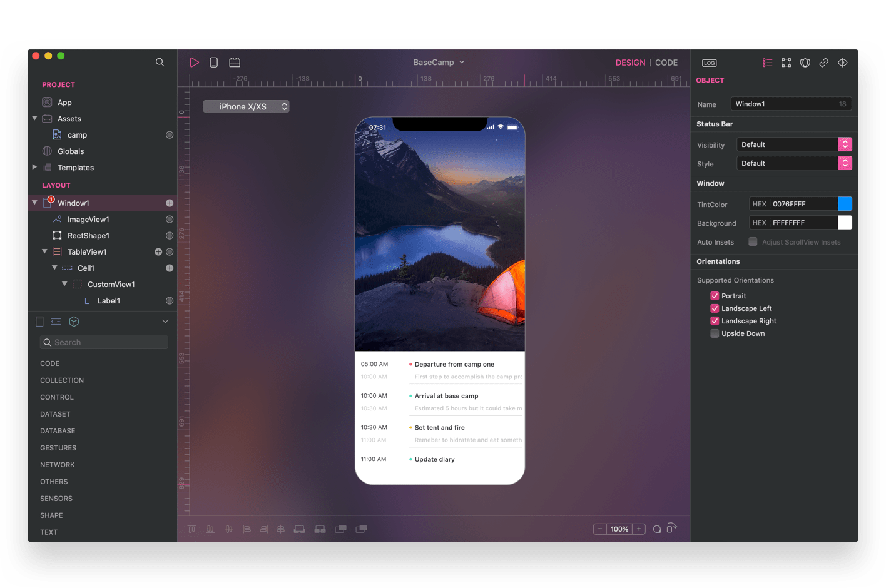Select the GESTURES library category
886x588 pixels.
pyautogui.click(x=58, y=448)
